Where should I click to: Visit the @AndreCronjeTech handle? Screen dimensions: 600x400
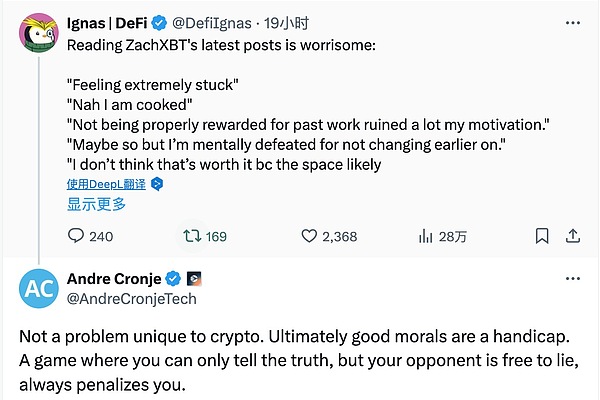click(x=131, y=298)
